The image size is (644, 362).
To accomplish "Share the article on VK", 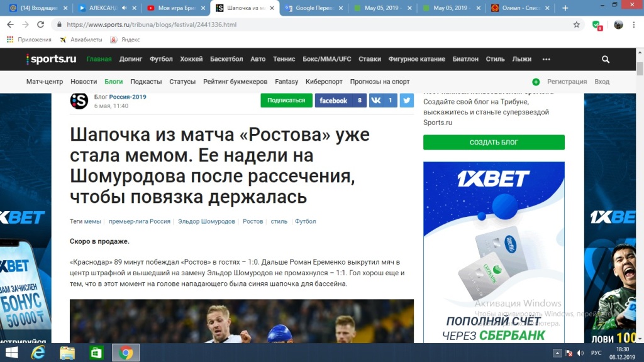I will (383, 100).
